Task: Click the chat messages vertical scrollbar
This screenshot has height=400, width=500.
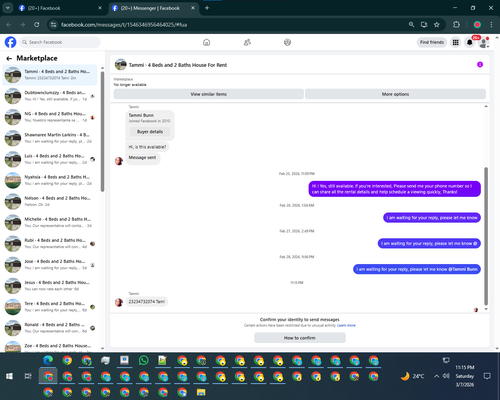Action: coord(486,236)
